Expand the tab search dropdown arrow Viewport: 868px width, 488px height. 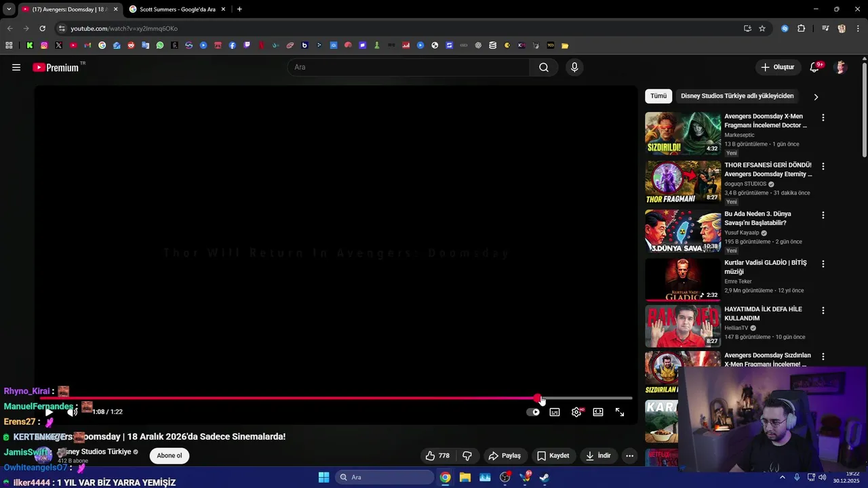(x=9, y=9)
